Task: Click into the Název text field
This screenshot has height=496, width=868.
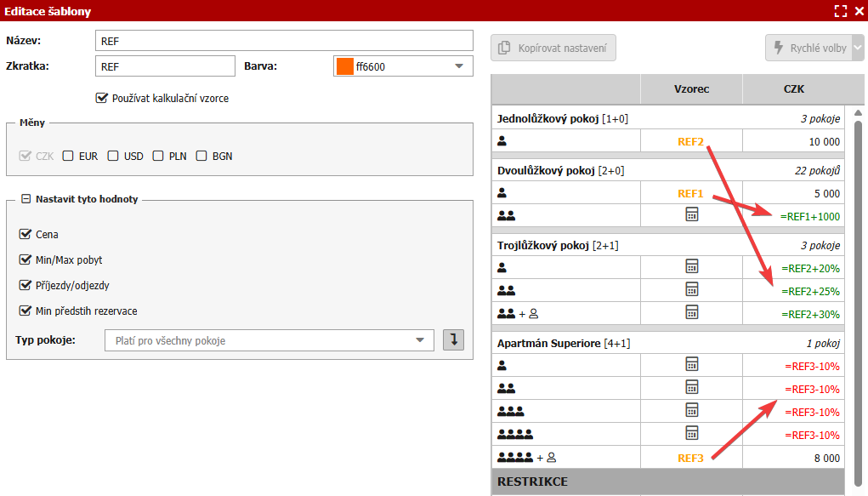Action: 284,41
